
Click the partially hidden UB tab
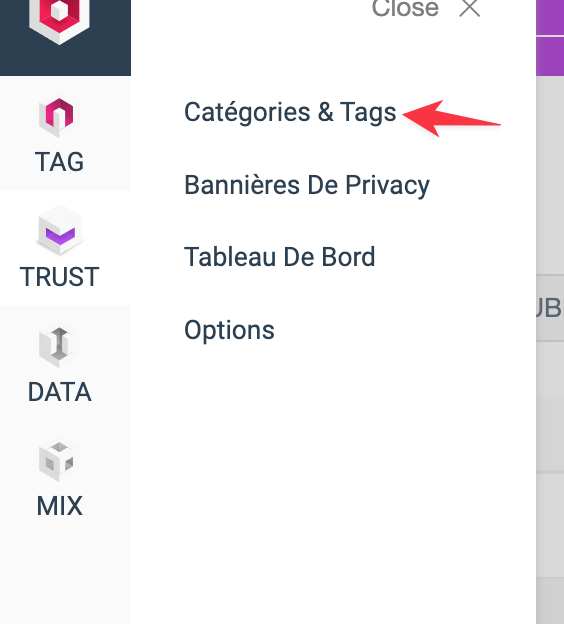point(550,308)
